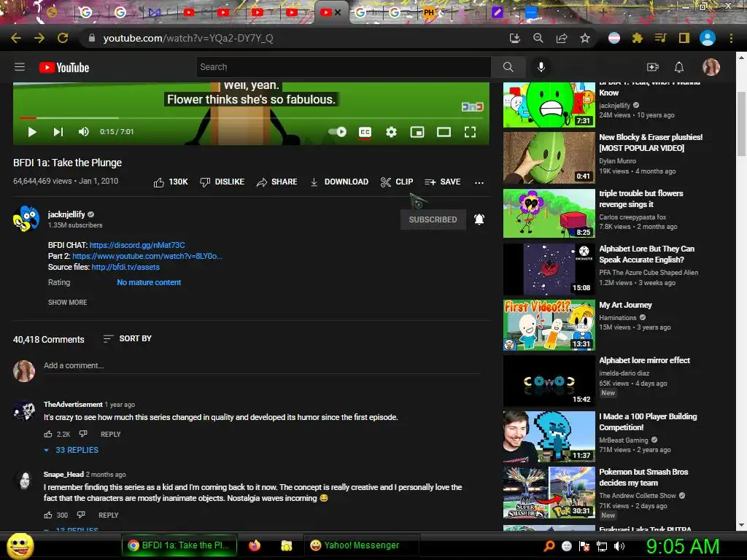
Task: Open the Create video icon
Action: 653,67
